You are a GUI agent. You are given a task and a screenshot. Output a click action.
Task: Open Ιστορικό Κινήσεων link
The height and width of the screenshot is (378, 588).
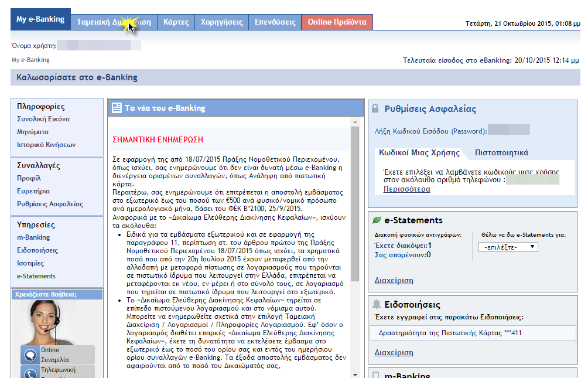pyautogui.click(x=46, y=145)
